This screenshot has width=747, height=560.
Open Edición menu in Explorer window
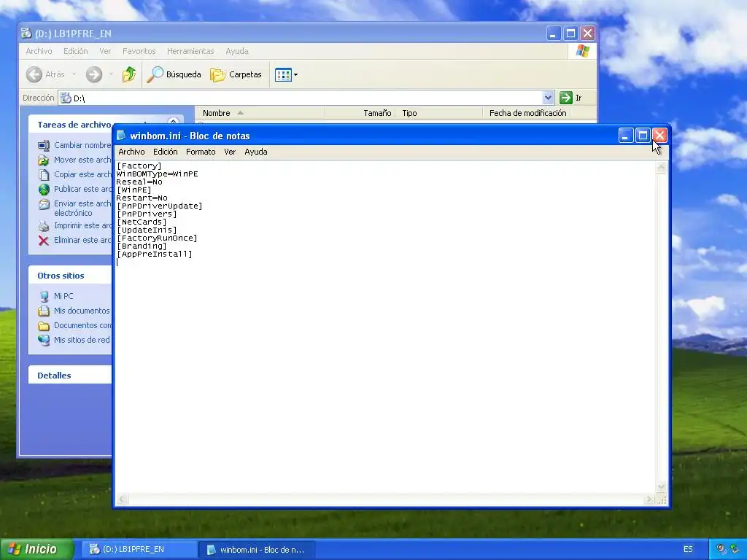coord(76,51)
